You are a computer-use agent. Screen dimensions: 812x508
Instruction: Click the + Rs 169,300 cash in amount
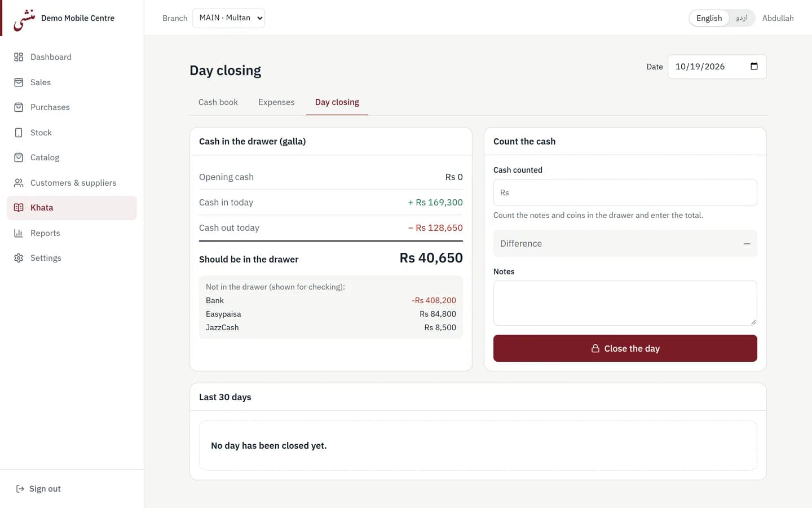pos(435,203)
